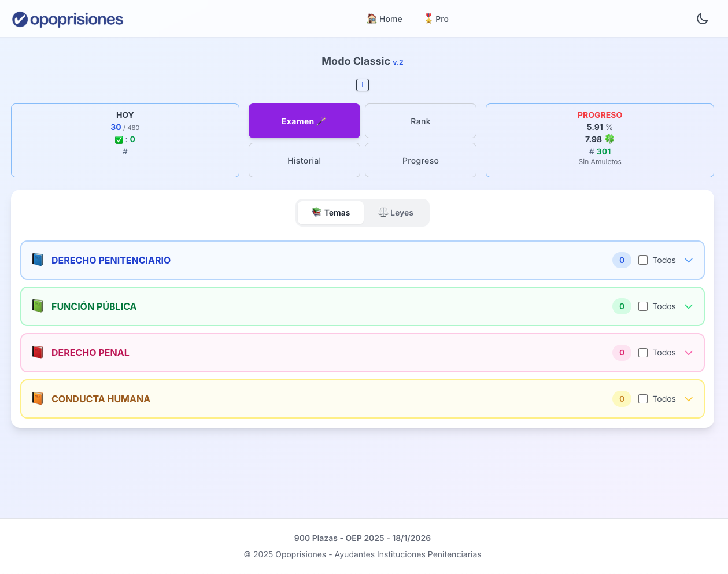
Task: Expand the Función Pública section chevron
Action: (689, 306)
